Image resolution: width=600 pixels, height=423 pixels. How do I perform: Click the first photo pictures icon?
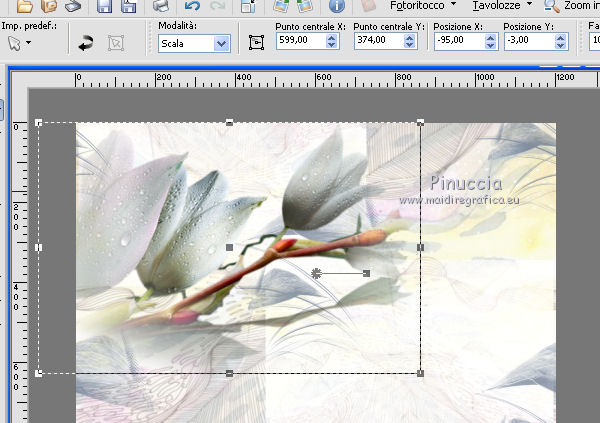(281, 5)
